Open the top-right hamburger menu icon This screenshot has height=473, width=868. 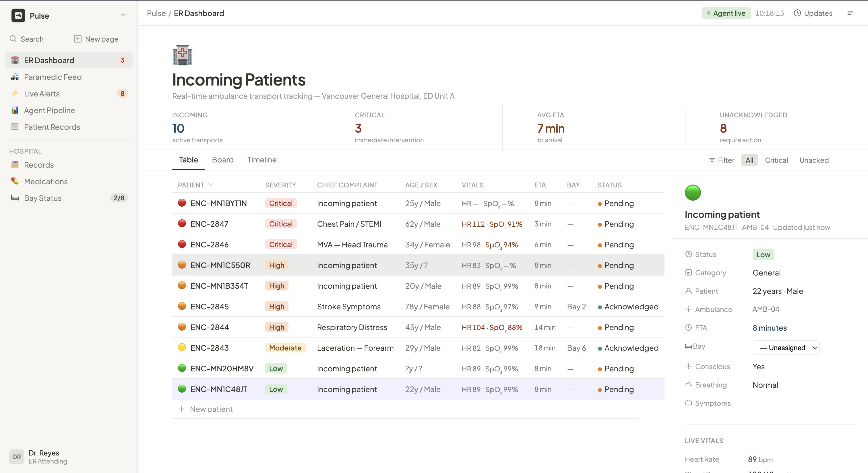(850, 13)
